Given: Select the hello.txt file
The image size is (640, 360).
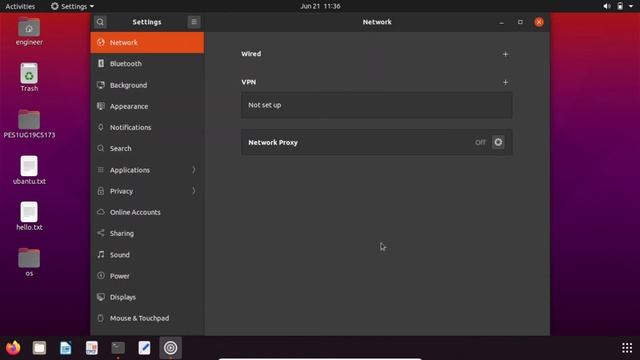Looking at the screenshot, I should tap(29, 216).
